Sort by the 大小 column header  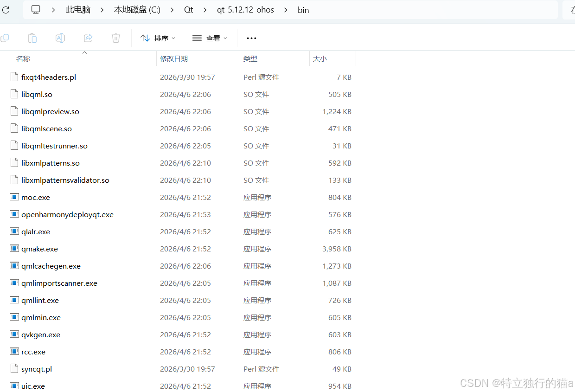click(x=320, y=58)
